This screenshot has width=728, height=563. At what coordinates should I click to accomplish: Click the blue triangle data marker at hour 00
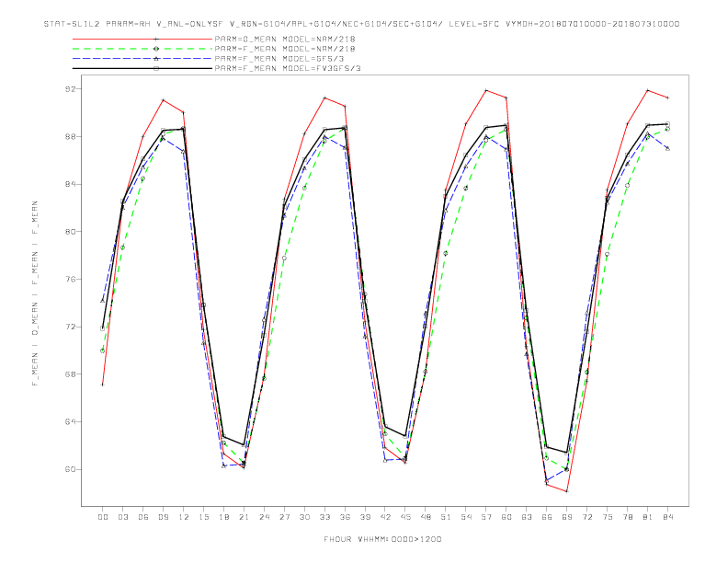[x=103, y=301]
